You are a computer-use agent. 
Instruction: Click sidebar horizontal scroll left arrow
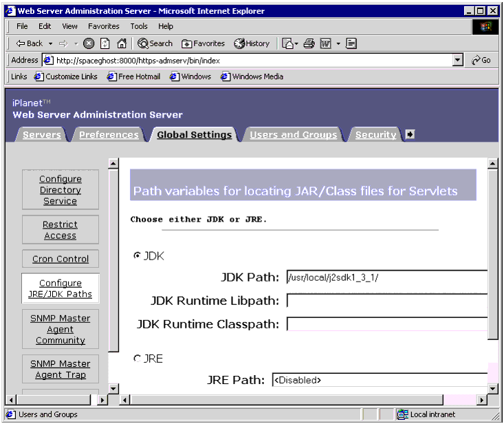click(x=11, y=400)
